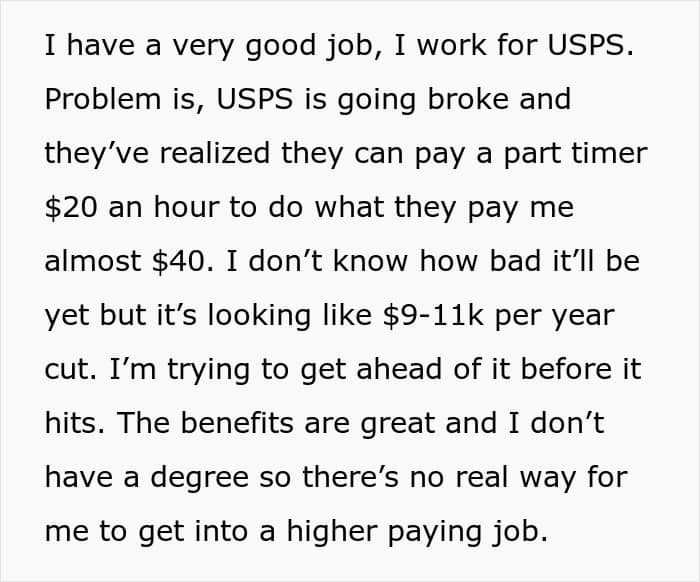The image size is (700, 582).
Task: Click the word "hits" starting eighth line
Action: tap(75, 423)
